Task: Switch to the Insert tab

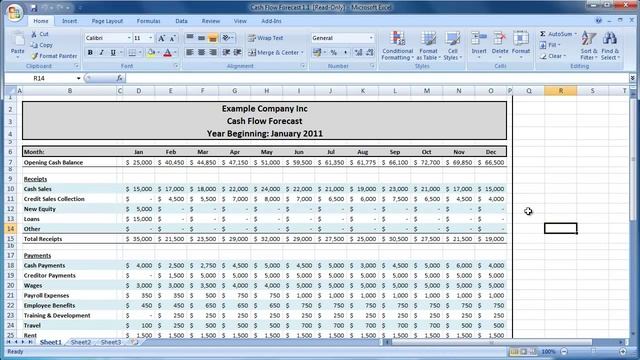Action: [69, 21]
